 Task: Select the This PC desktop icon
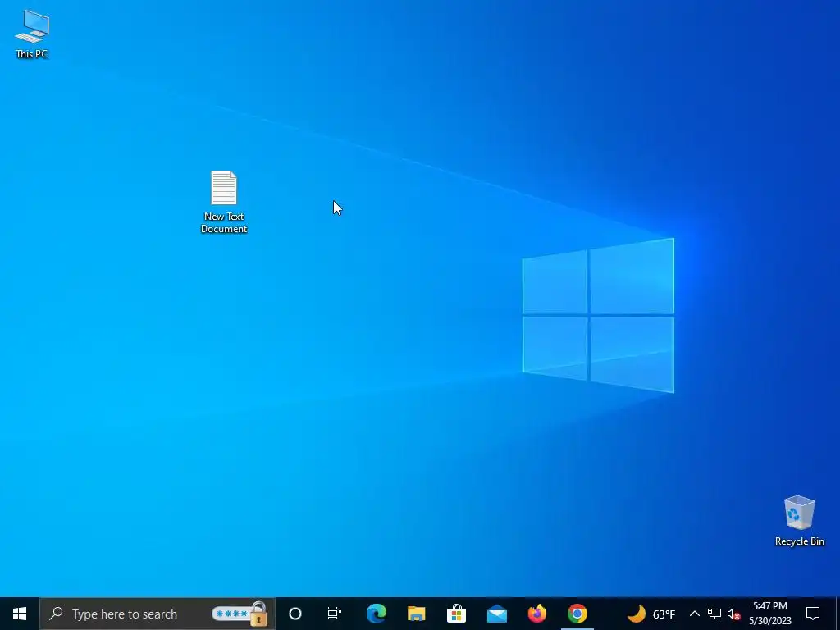click(x=32, y=34)
